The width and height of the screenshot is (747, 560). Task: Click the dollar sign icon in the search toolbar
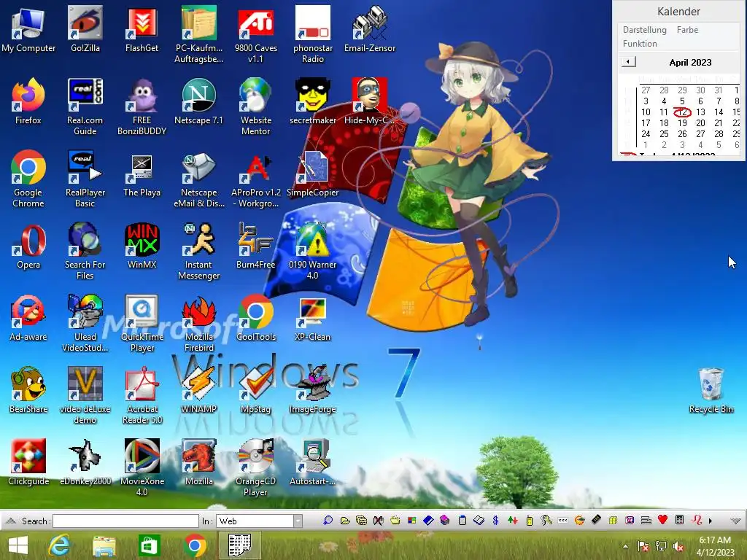495,521
